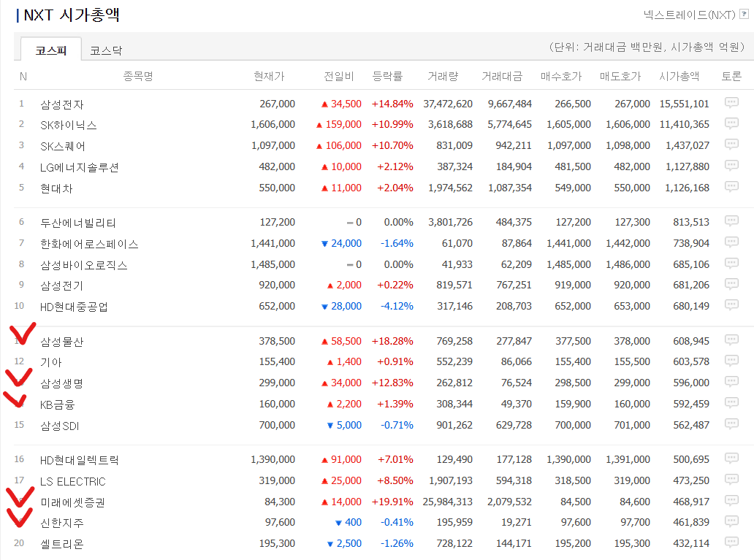Click the 시가총액 column header
Screen dimensions: 754x560
coord(679,76)
